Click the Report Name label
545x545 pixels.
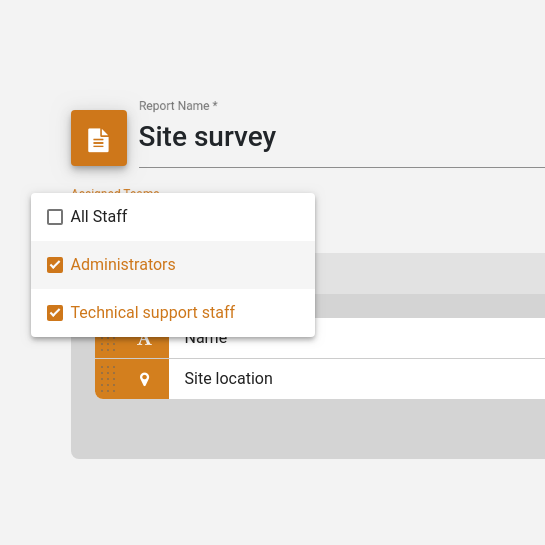(x=178, y=106)
